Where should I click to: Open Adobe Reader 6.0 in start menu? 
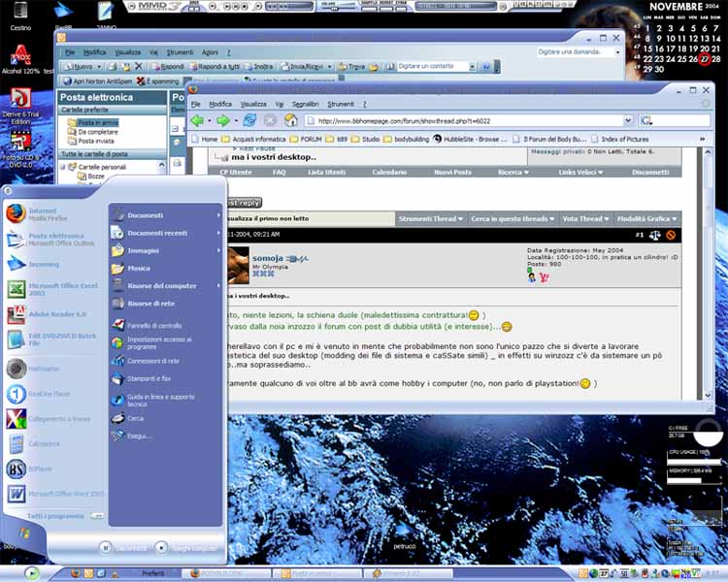pos(47,314)
